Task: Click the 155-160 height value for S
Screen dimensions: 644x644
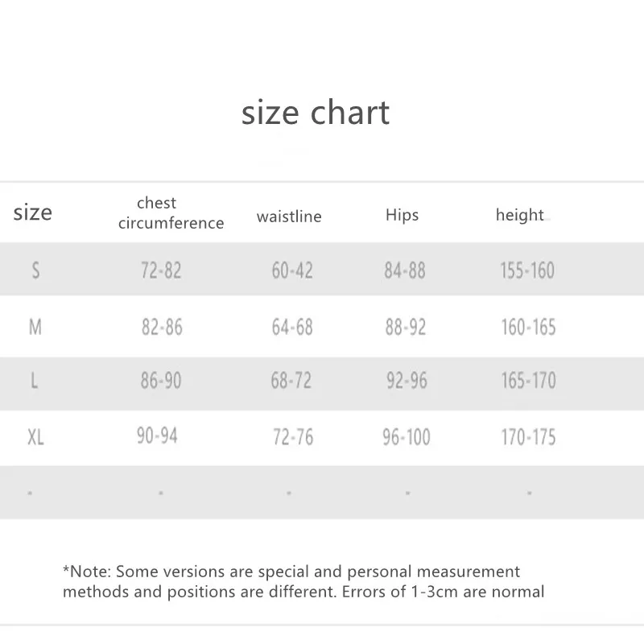Action: (x=527, y=270)
